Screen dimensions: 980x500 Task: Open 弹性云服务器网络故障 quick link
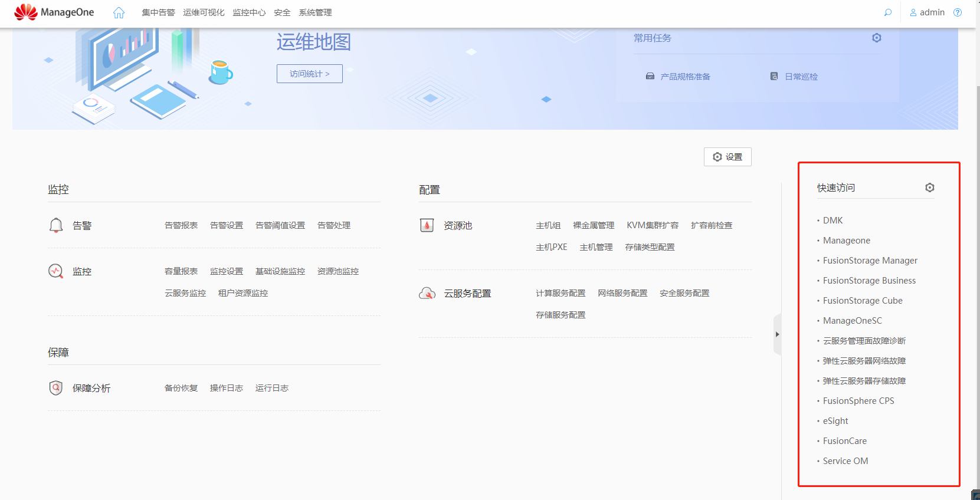(x=864, y=361)
